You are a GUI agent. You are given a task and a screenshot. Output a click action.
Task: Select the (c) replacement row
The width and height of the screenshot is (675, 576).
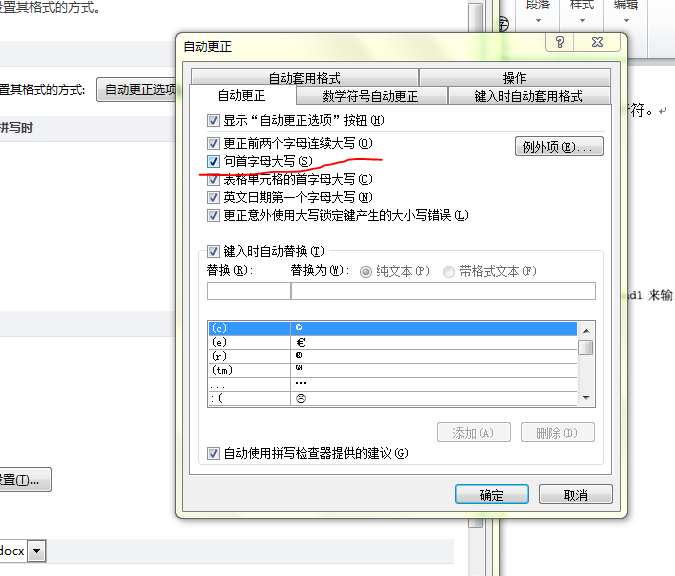point(393,328)
